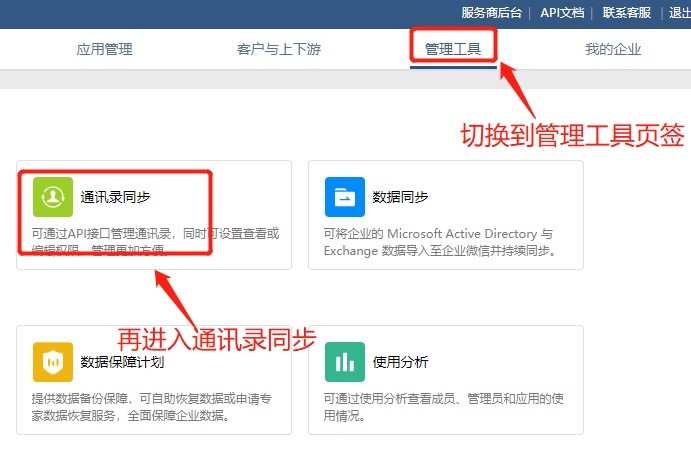Switch to the 我的企业 tab
Viewport: 691px width, 466px height.
pyautogui.click(x=613, y=49)
